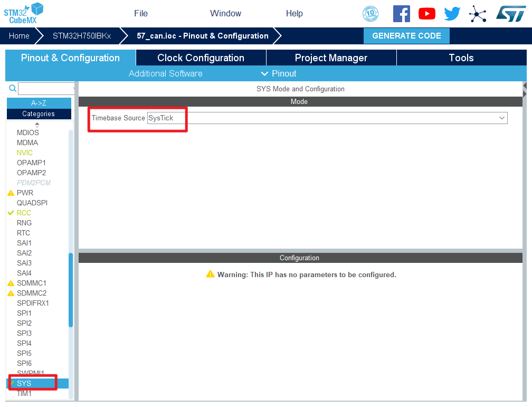Open the Timebase Source dropdown
Screen dimensions: 532x407
click(x=327, y=118)
